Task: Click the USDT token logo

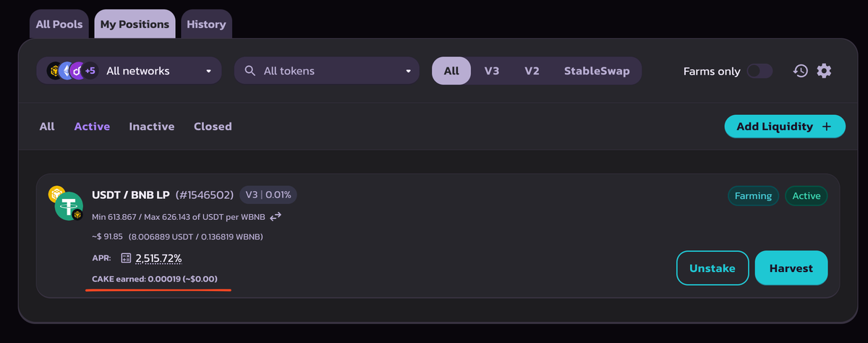Action: [69, 206]
